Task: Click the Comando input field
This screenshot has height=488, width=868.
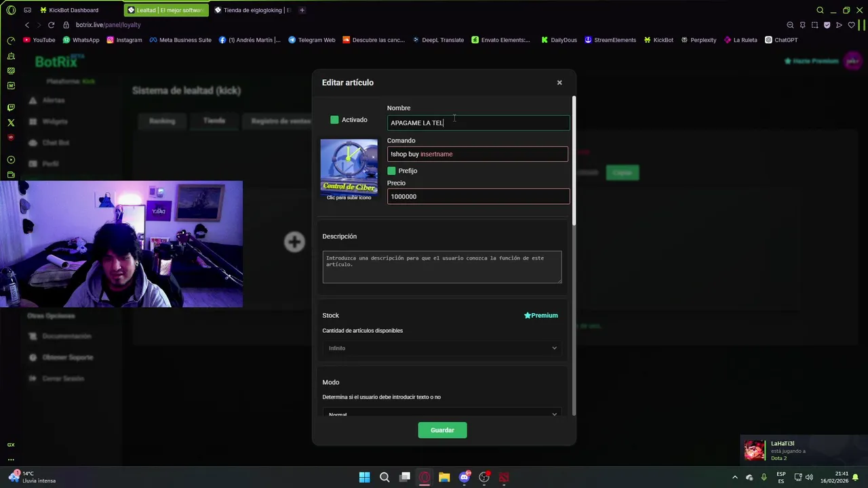Action: [477, 154]
